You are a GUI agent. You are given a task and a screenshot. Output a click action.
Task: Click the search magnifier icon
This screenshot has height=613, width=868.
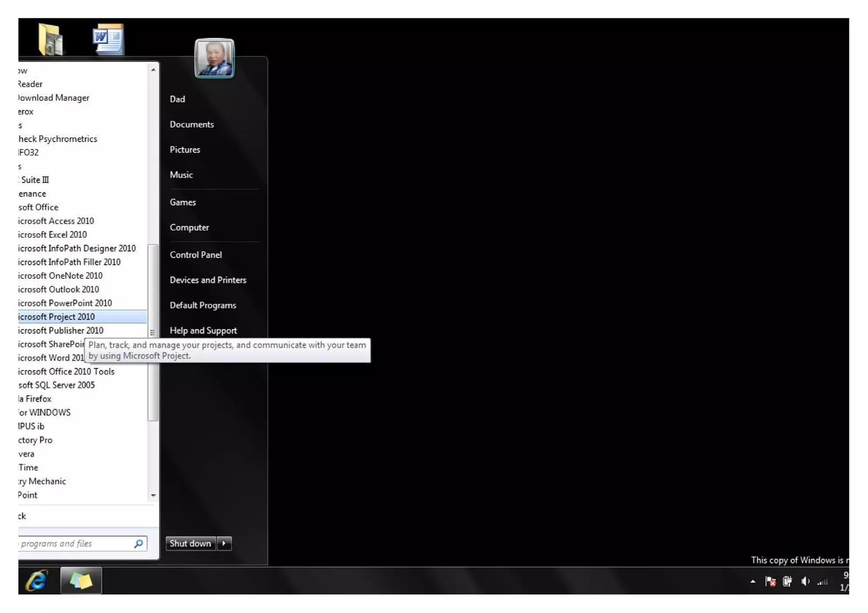pyautogui.click(x=139, y=544)
